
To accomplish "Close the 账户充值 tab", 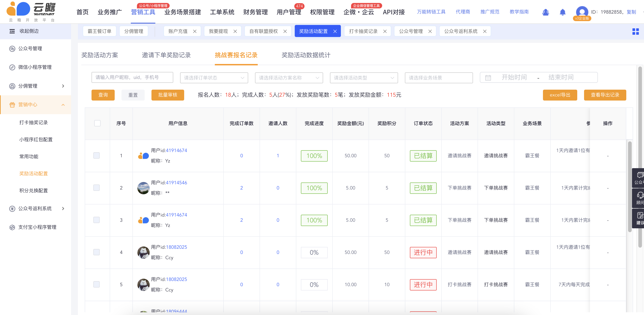I will pos(195,32).
